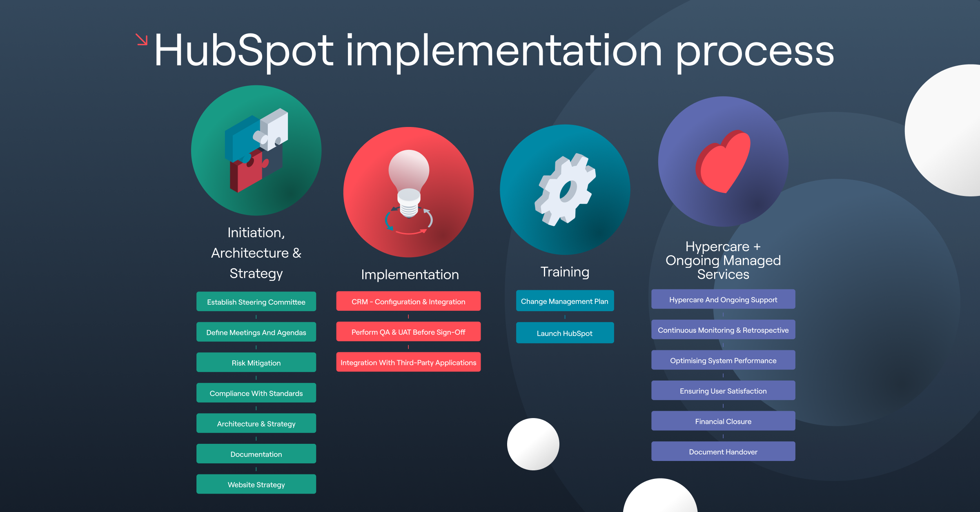Select the Hypercare And Ongoing Support item
Screen dimensions: 980x512
tap(724, 299)
